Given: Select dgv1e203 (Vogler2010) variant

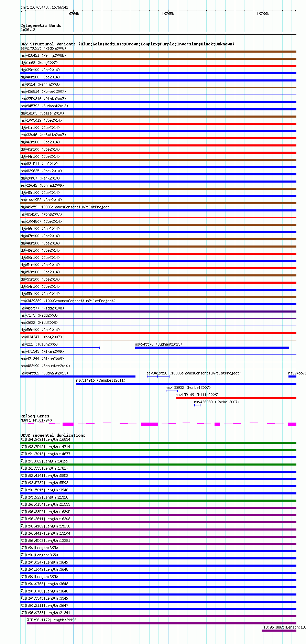Looking at the screenshot, I should (x=42, y=113).
